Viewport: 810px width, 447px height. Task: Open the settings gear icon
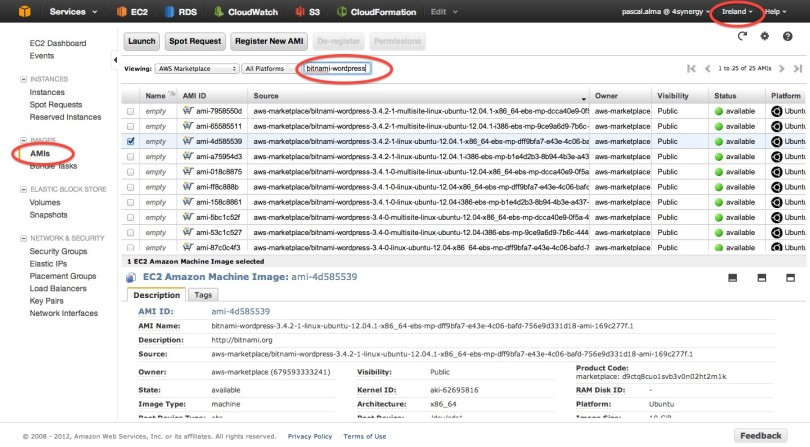pos(765,36)
